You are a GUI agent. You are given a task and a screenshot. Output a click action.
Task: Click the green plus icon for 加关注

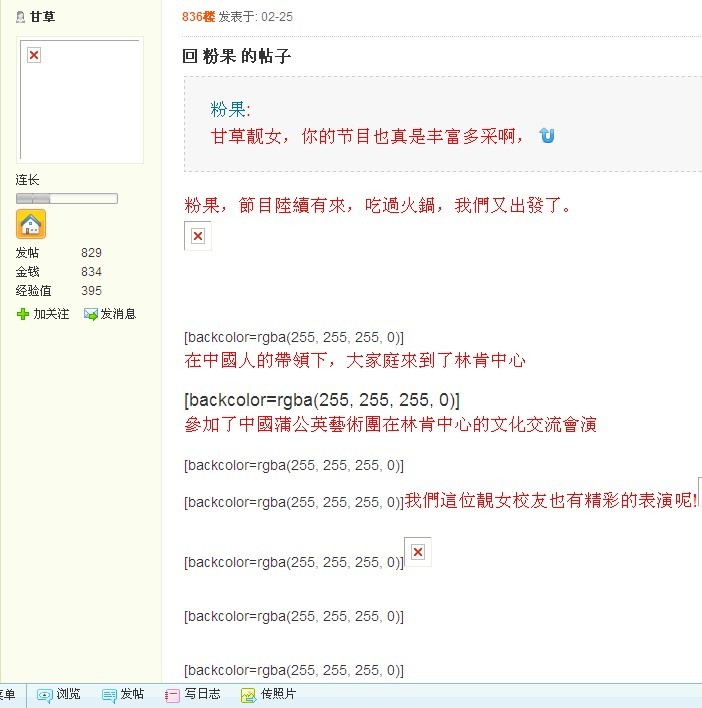23,314
